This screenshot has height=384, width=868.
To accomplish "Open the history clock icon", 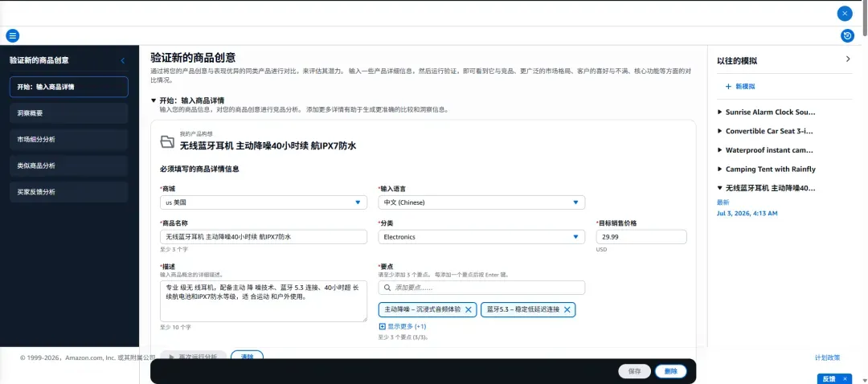I will (847, 36).
